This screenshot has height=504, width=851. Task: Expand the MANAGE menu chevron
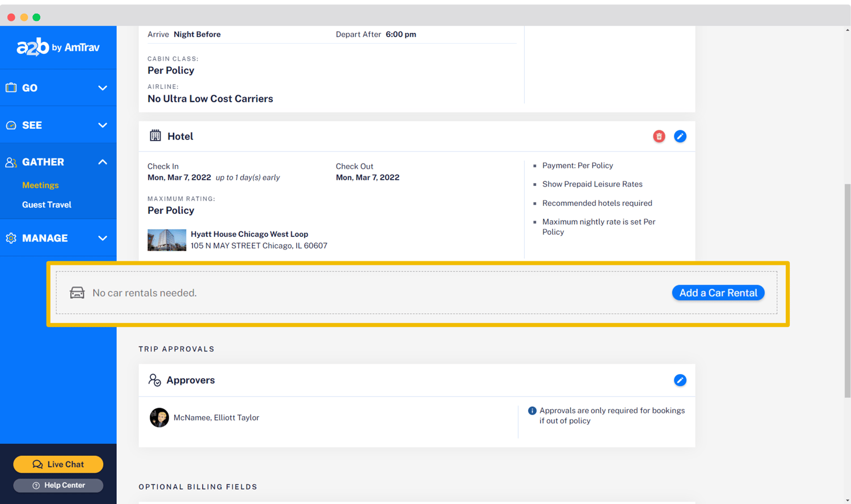pos(103,238)
